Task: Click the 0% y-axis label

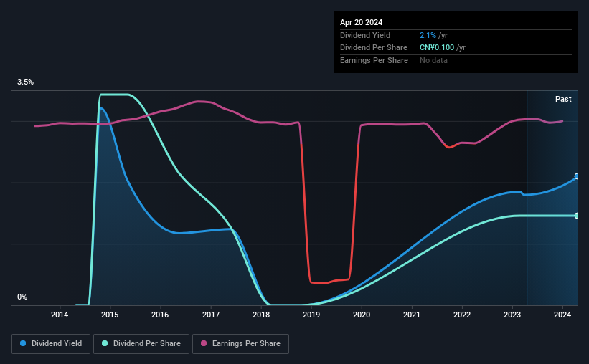Action: click(x=22, y=297)
